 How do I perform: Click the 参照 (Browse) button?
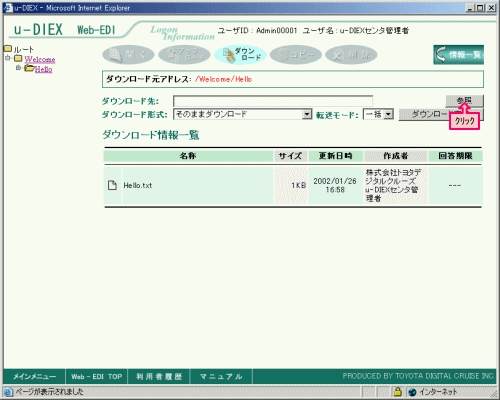(x=464, y=100)
